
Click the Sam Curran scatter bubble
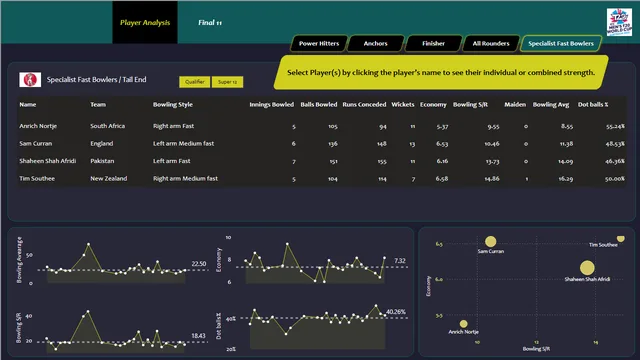pos(491,241)
